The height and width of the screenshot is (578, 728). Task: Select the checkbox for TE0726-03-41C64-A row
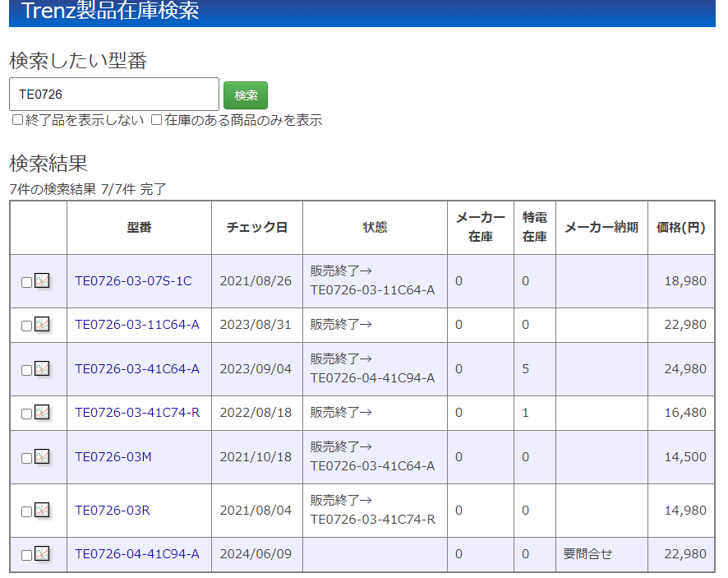pos(26,370)
